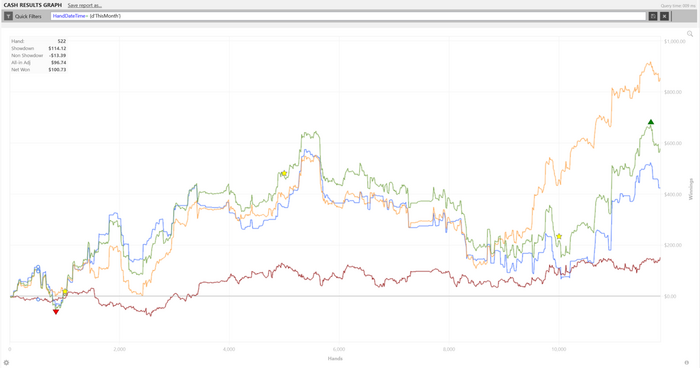
Task: Click Save report as link
Action: pos(84,5)
